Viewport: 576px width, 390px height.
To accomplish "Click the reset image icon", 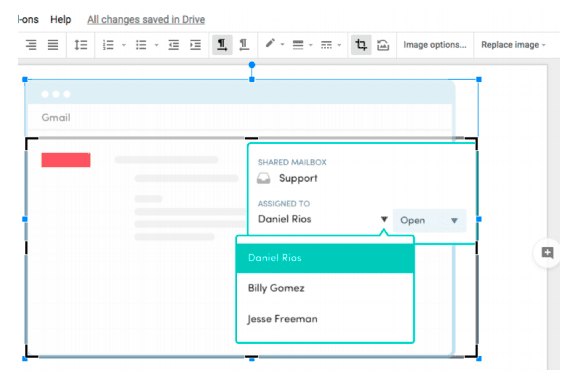I will 383,45.
